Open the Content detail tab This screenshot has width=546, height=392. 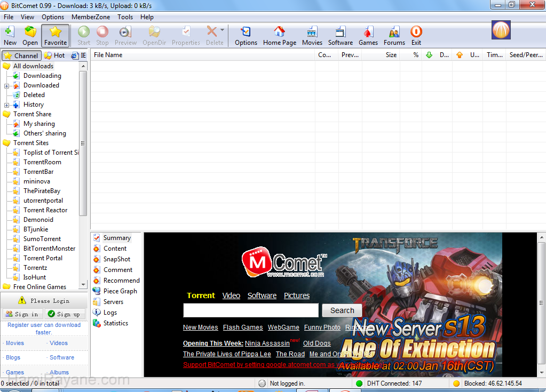(x=115, y=249)
